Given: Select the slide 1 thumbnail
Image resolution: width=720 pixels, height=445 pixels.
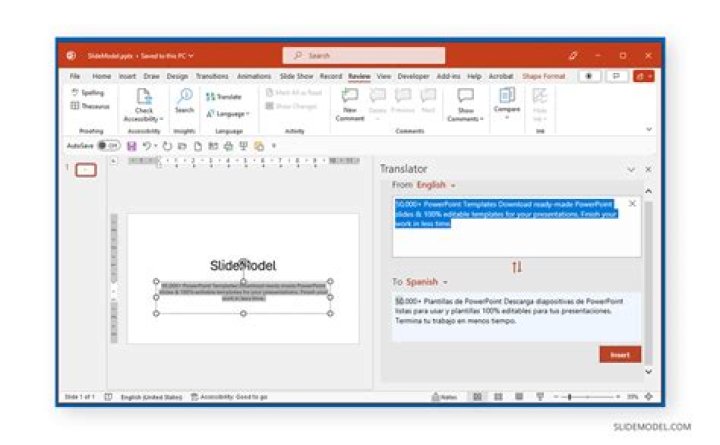Looking at the screenshot, I should tap(86, 170).
